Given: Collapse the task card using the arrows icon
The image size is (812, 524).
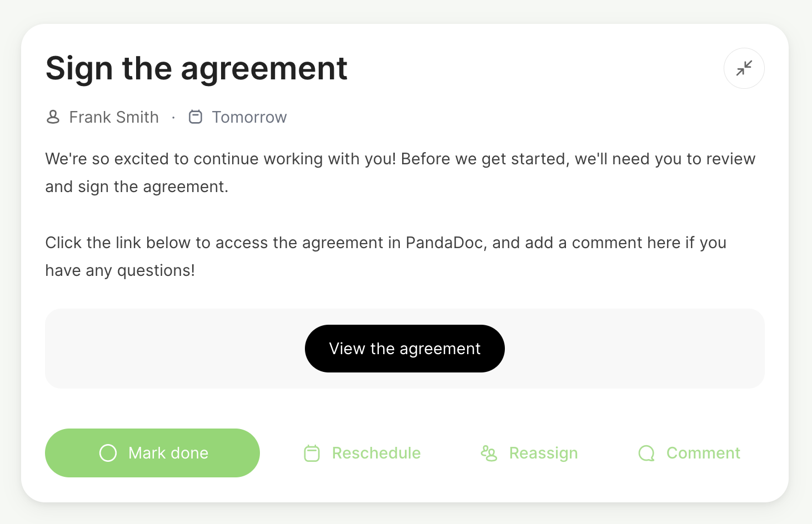Looking at the screenshot, I should click(x=744, y=68).
